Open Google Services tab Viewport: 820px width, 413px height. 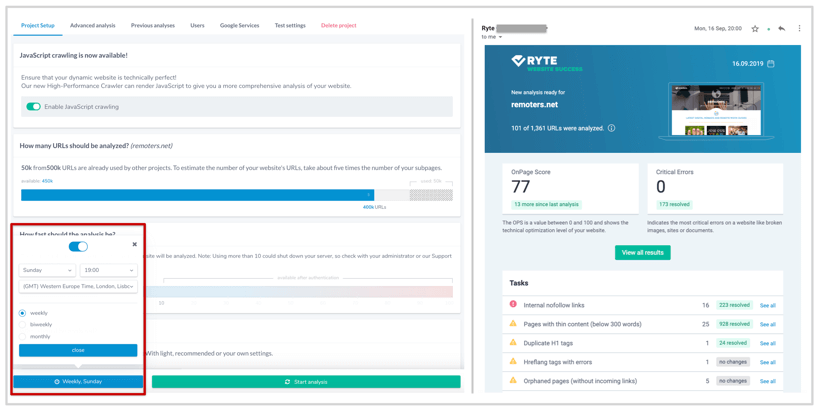point(240,25)
